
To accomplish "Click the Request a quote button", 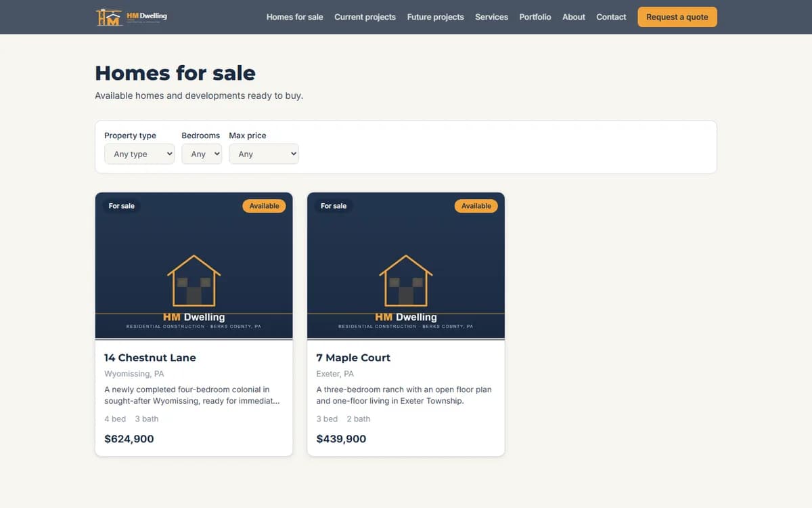I will (x=677, y=17).
